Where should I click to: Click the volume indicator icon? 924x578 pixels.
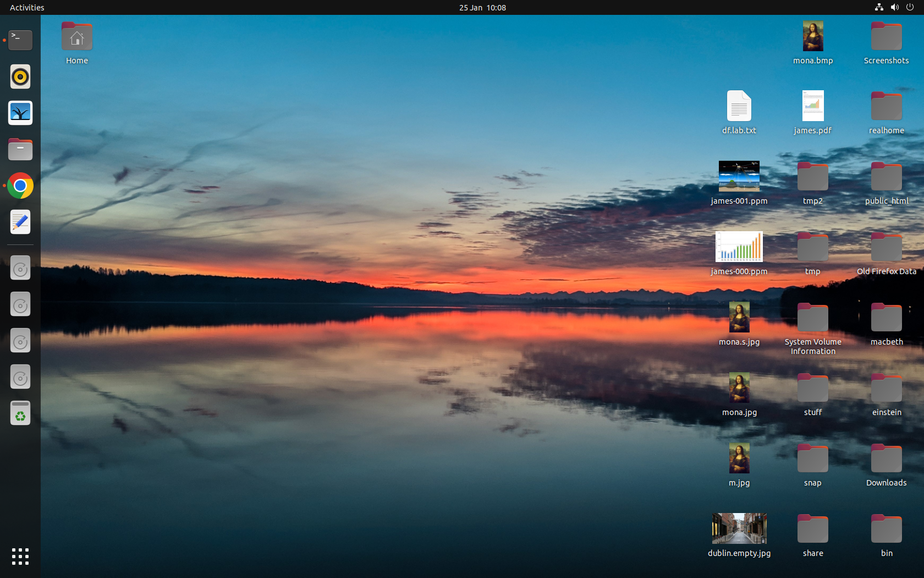coord(894,8)
